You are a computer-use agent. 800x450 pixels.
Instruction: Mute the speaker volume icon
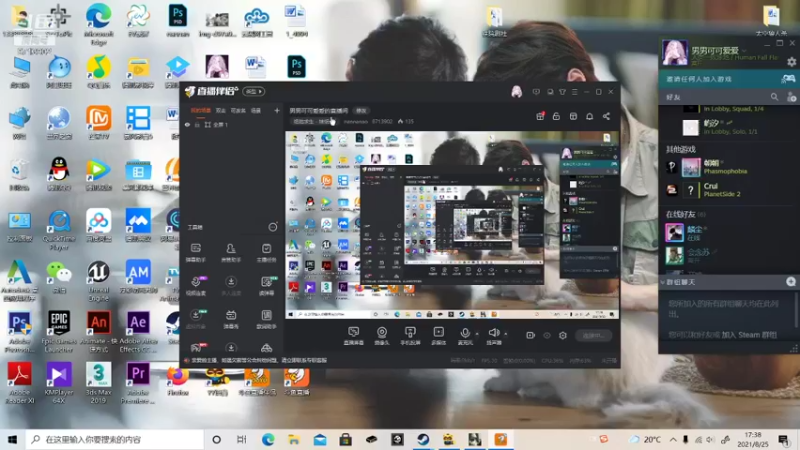pyautogui.click(x=493, y=335)
